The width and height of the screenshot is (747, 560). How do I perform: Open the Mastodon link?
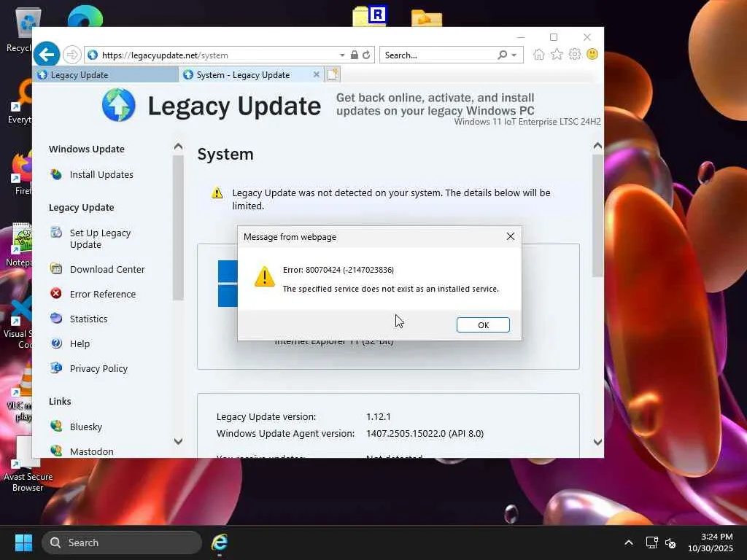pyautogui.click(x=91, y=451)
